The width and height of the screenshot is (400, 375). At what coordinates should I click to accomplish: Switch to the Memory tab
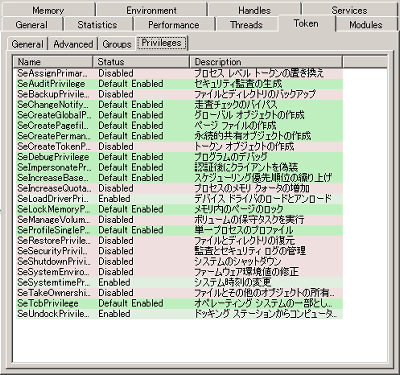48,10
